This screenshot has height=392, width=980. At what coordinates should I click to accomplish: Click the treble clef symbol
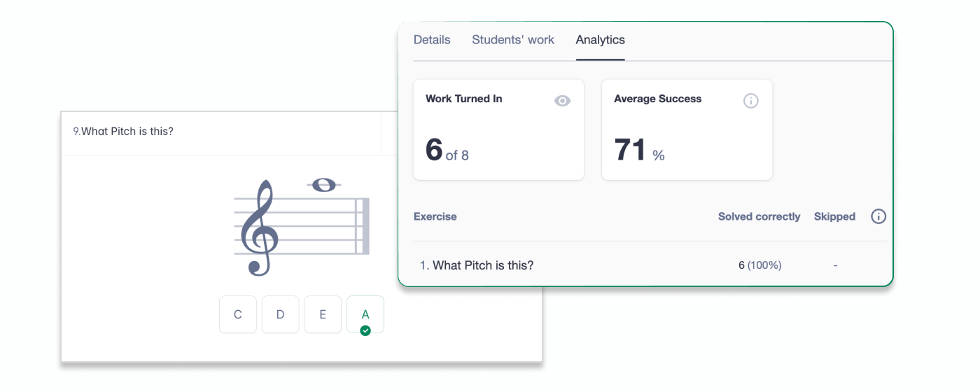coord(258,227)
